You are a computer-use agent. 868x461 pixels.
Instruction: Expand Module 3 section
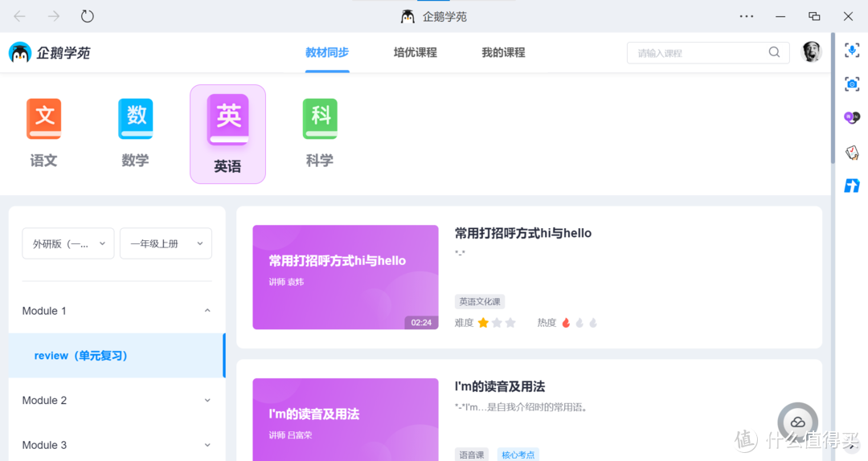coord(117,445)
